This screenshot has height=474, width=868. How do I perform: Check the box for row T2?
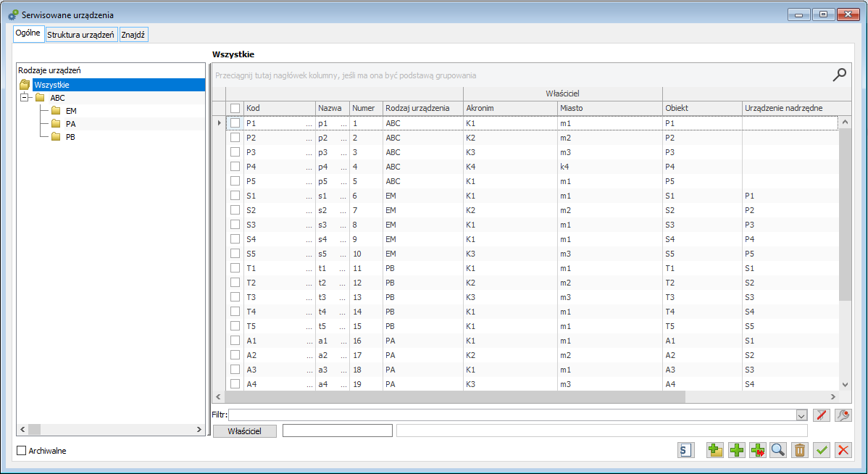pyautogui.click(x=235, y=283)
